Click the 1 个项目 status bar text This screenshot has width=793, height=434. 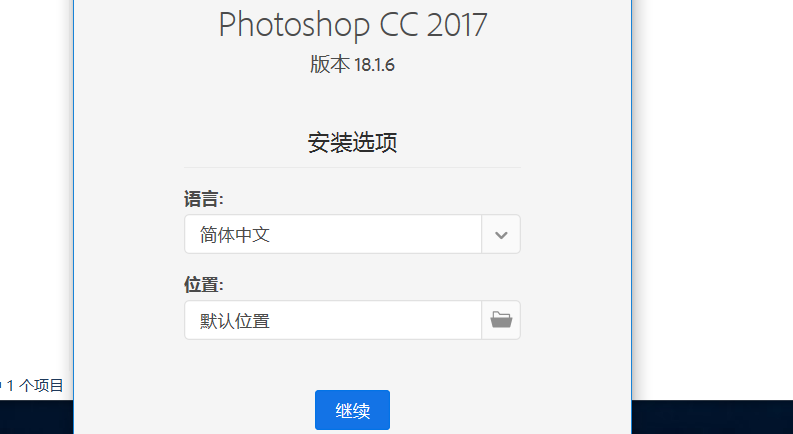[35, 385]
